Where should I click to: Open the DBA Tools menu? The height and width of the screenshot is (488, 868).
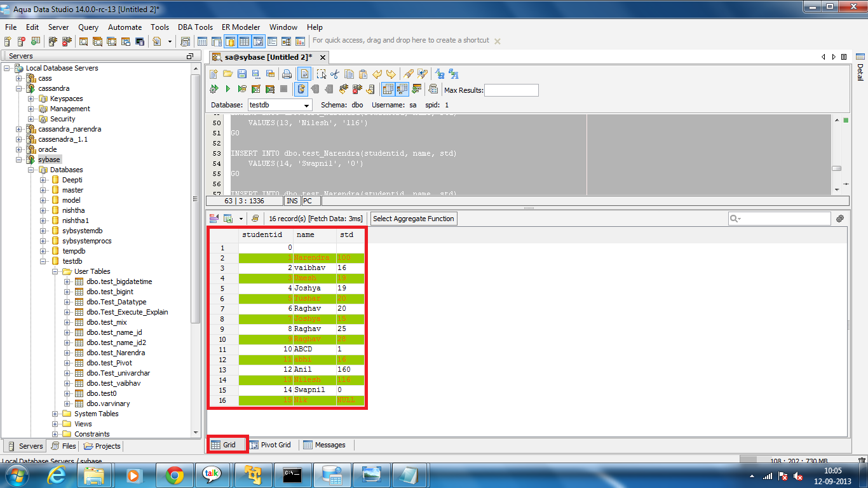195,27
